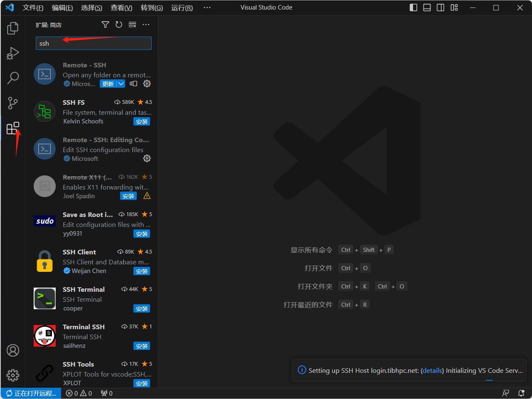Select the sudo Save as Root icon

(x=44, y=221)
